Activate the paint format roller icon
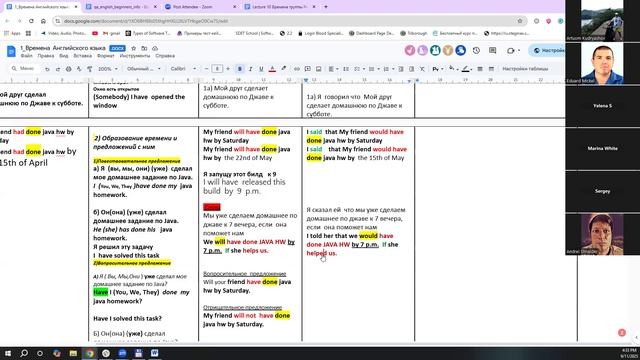The width and height of the screenshot is (640, 360). pyautogui.click(x=89, y=69)
